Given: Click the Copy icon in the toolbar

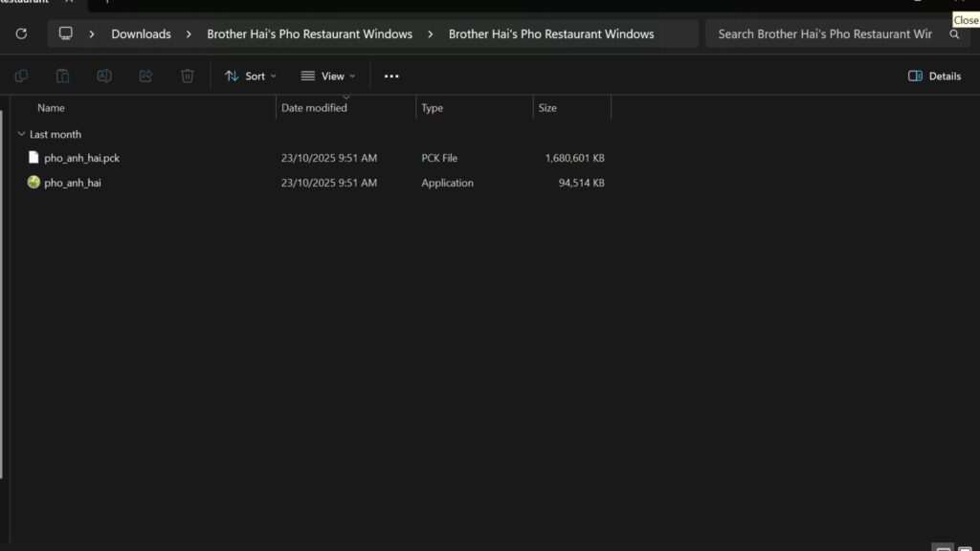Looking at the screenshot, I should (21, 76).
